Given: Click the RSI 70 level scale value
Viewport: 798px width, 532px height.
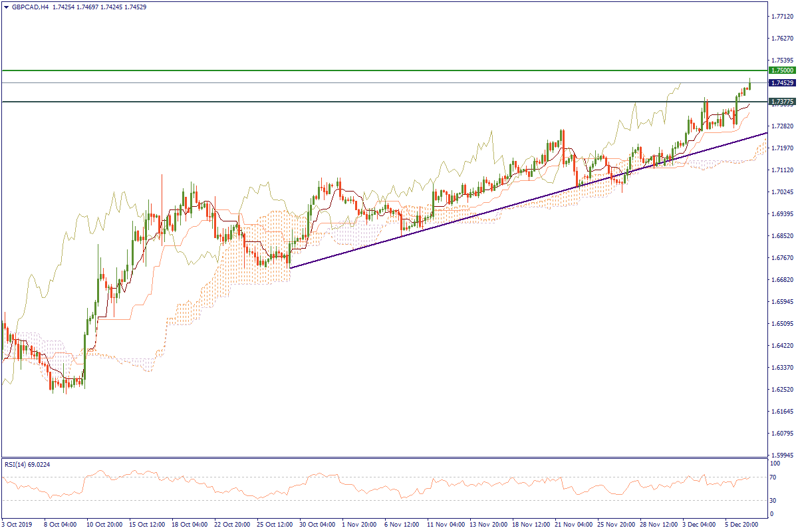Looking at the screenshot, I should tap(774, 477).
